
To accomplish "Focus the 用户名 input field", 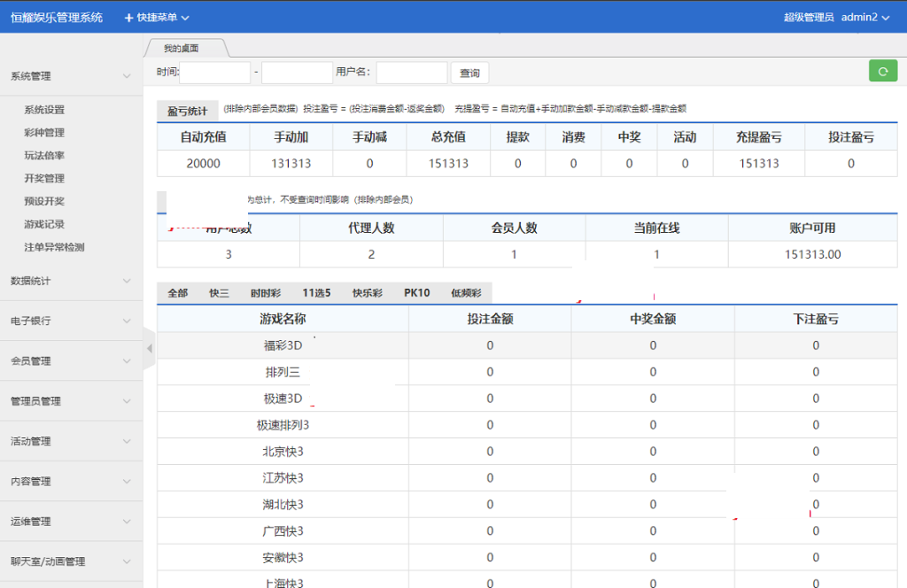I will pyautogui.click(x=412, y=73).
